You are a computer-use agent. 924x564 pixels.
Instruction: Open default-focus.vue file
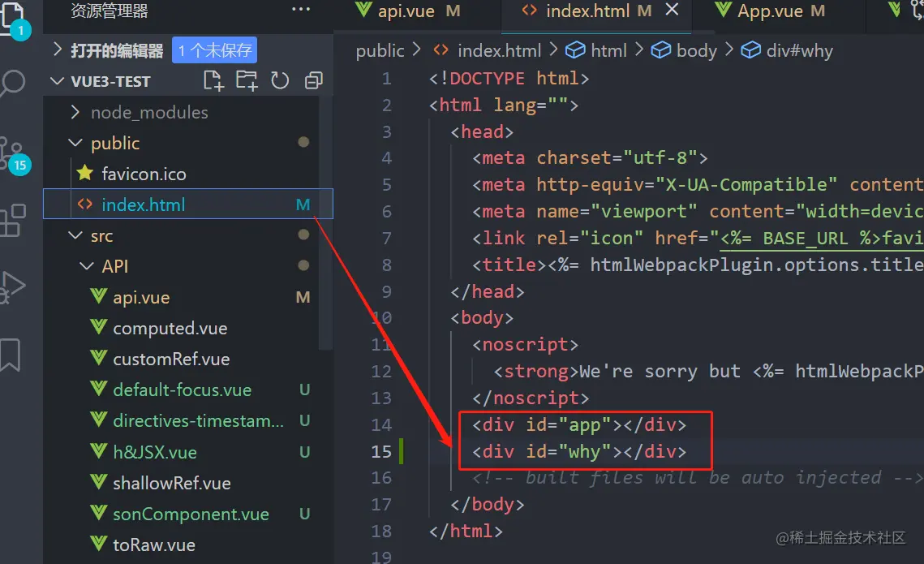coord(182,390)
